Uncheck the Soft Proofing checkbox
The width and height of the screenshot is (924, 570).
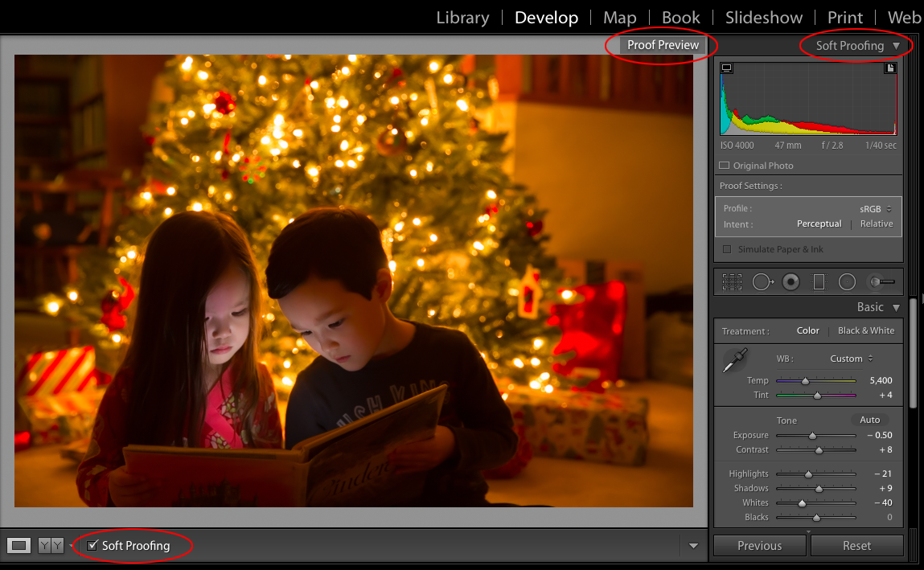pos(92,546)
